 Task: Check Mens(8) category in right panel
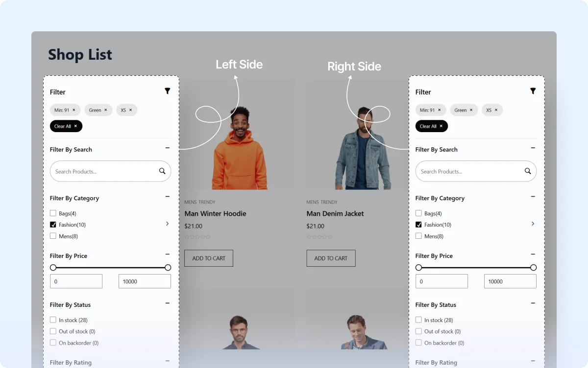click(x=418, y=236)
